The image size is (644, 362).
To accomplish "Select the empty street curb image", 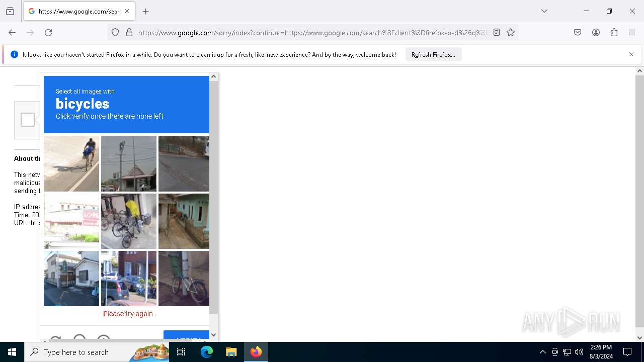I will tap(184, 164).
